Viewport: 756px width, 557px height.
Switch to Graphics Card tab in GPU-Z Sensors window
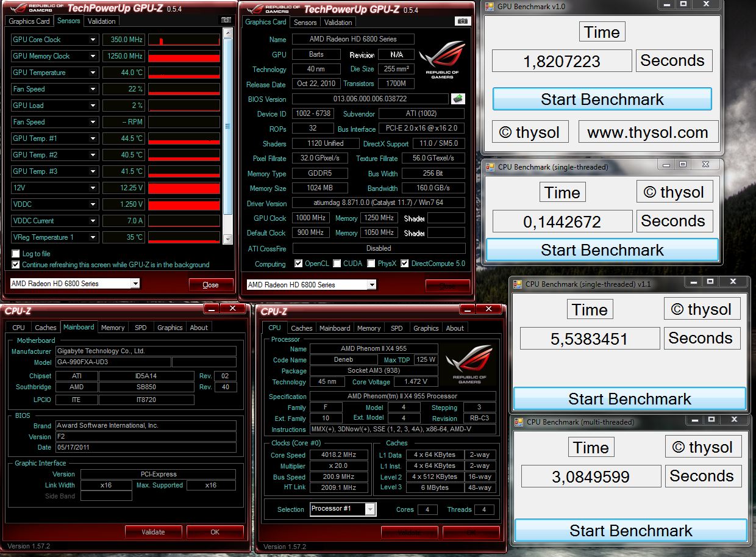(29, 21)
